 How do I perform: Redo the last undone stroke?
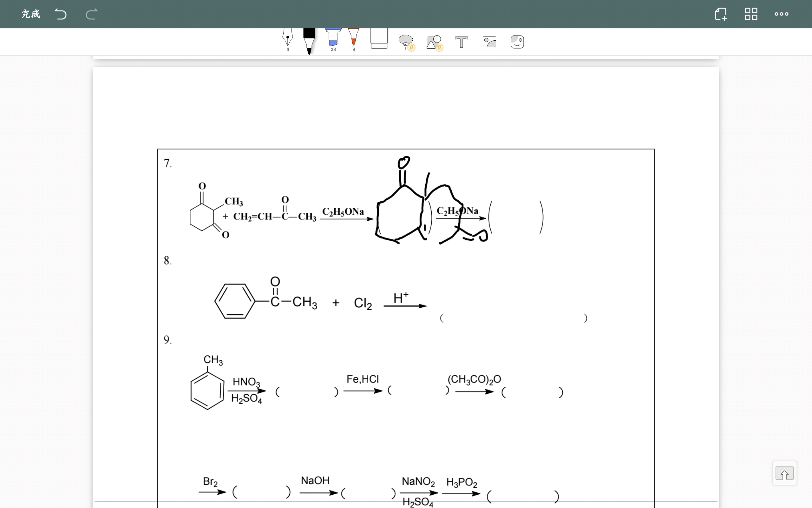tap(91, 14)
